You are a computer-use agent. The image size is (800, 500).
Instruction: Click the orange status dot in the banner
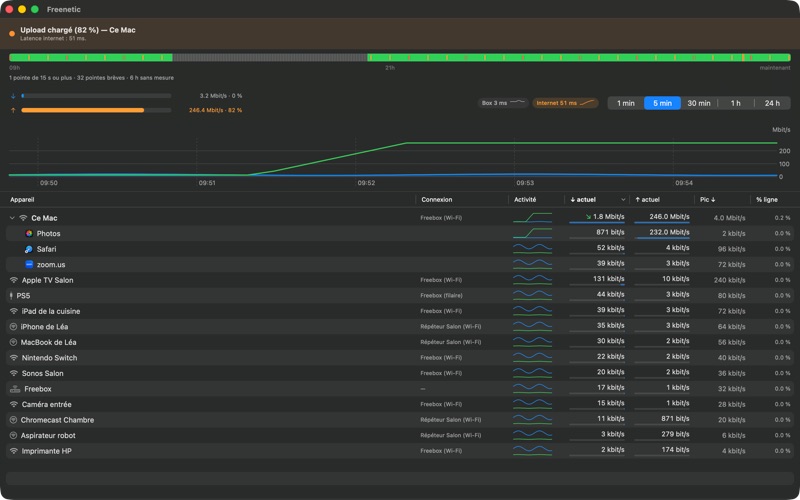[x=12, y=34]
